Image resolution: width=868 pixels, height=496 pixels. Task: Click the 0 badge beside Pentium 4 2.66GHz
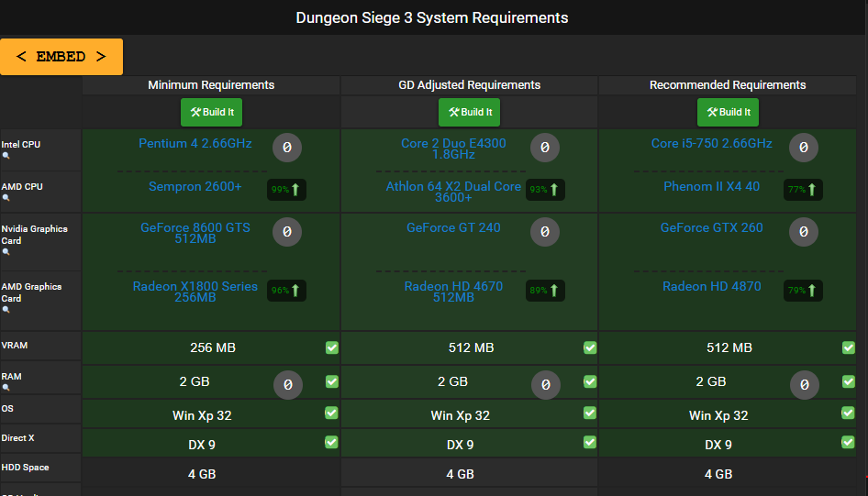[287, 148]
